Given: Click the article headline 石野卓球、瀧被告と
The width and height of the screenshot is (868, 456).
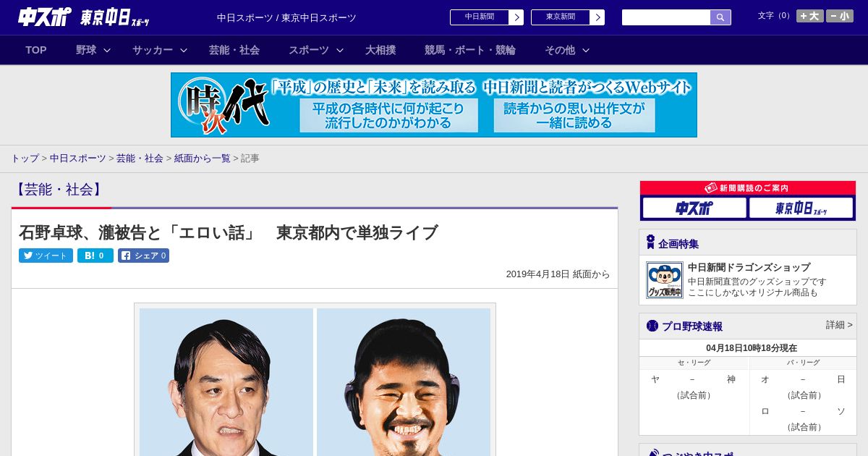Looking at the screenshot, I should [229, 232].
